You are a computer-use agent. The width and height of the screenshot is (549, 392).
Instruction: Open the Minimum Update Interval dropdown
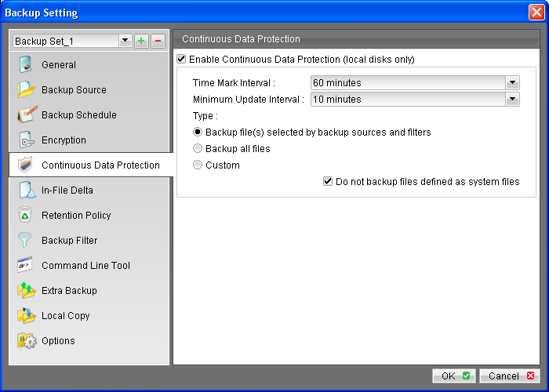coord(512,99)
